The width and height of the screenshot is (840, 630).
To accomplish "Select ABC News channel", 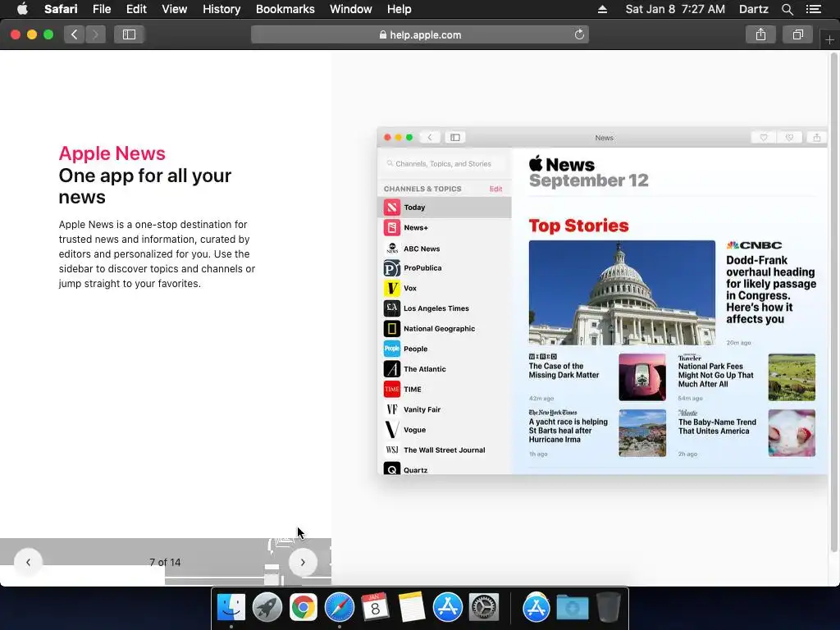I will tap(444, 249).
